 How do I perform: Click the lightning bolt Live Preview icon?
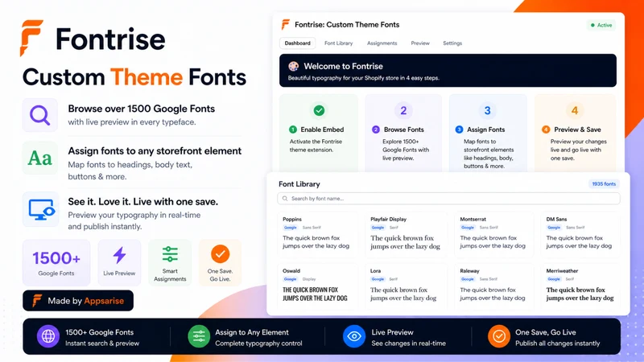(x=119, y=255)
